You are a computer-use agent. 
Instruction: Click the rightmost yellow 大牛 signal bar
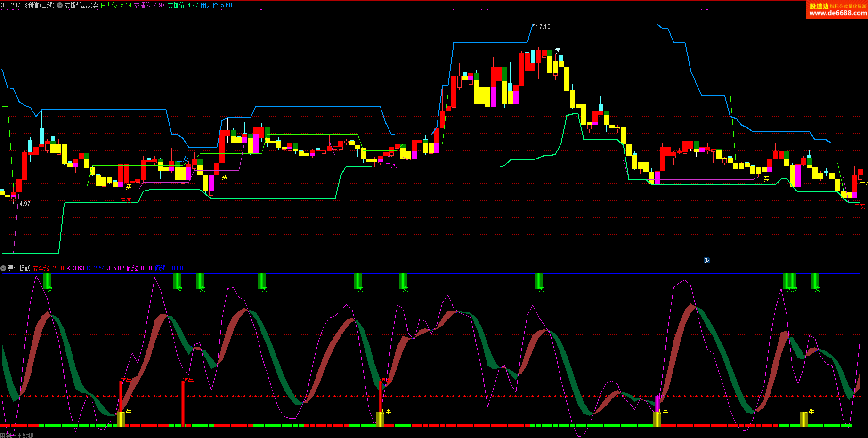pyautogui.click(x=803, y=418)
